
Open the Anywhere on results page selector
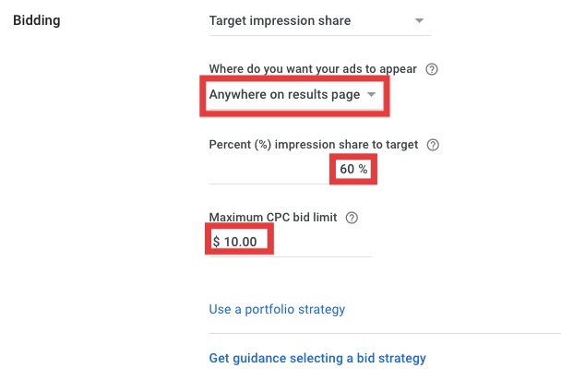tap(292, 95)
